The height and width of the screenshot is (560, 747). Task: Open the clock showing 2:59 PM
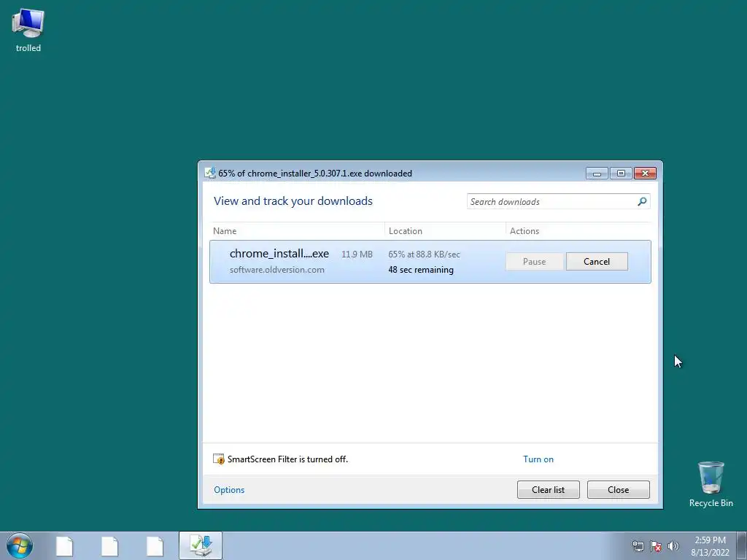[x=710, y=545]
